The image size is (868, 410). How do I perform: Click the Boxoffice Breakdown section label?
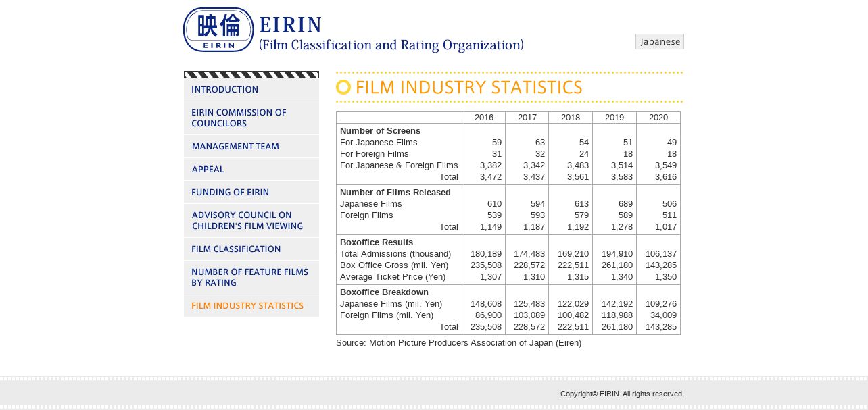[x=384, y=292]
